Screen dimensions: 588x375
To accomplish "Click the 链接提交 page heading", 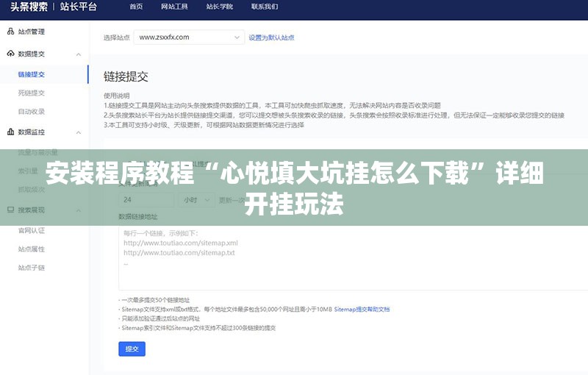I will [126, 77].
